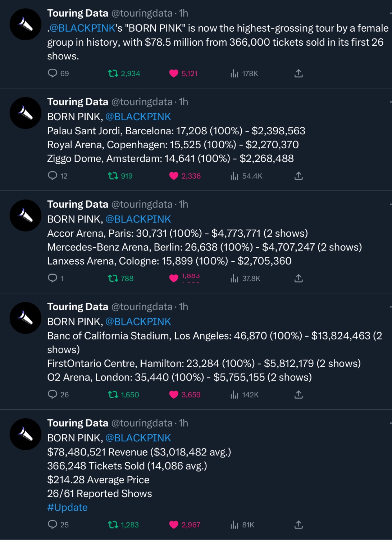View 37.8K views analytics on Paris tweet
Viewport: 392px width, 540px height.
click(245, 278)
